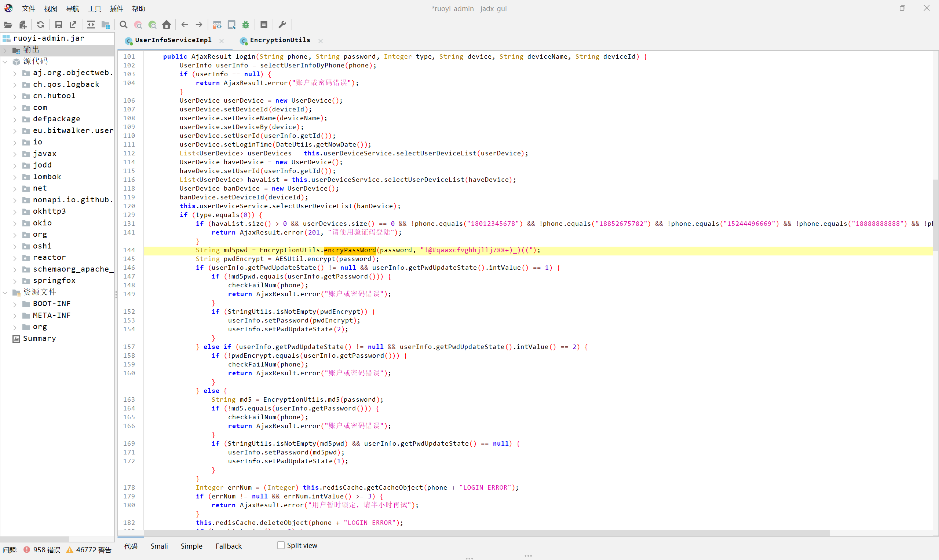The width and height of the screenshot is (939, 560).
Task: Toggle the flatten packages icon
Action: 106,25
